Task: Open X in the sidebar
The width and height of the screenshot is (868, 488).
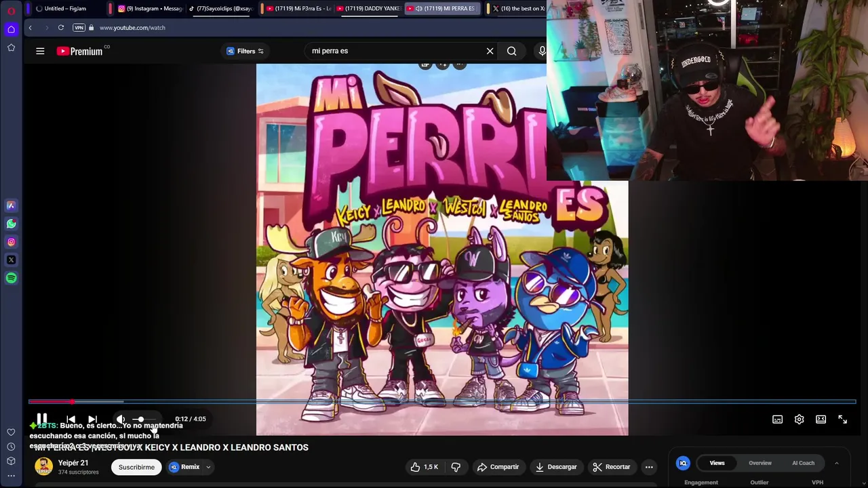Action: click(11, 260)
